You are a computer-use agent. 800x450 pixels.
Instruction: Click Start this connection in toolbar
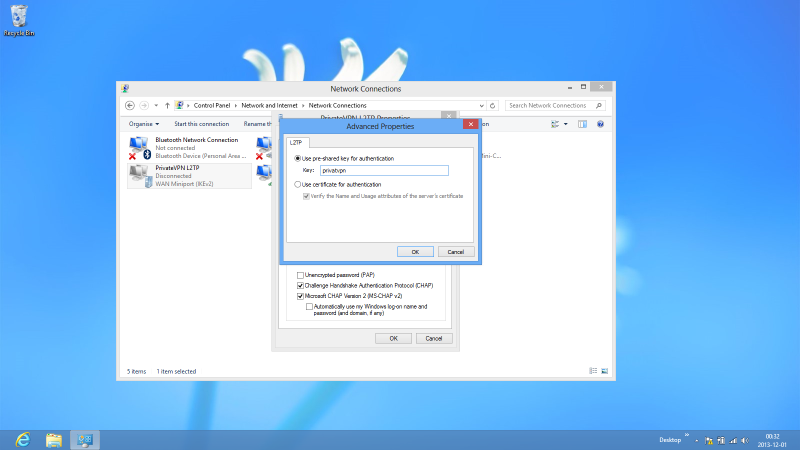click(199, 124)
